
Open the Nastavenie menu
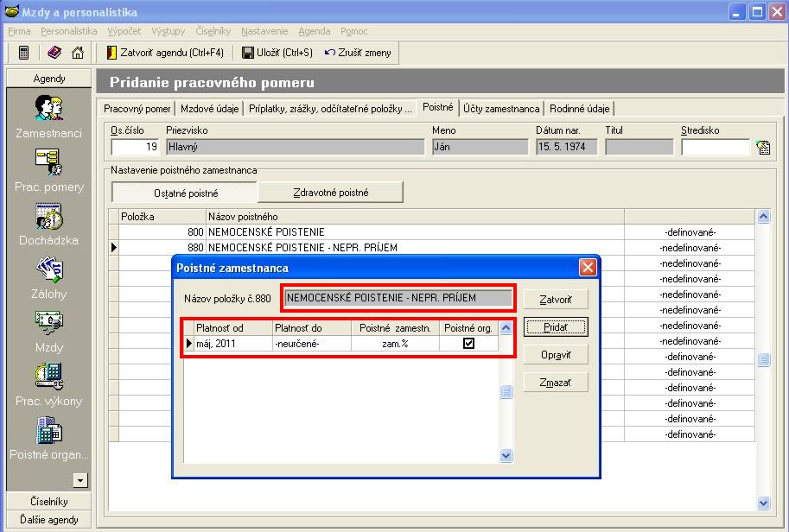point(264,31)
